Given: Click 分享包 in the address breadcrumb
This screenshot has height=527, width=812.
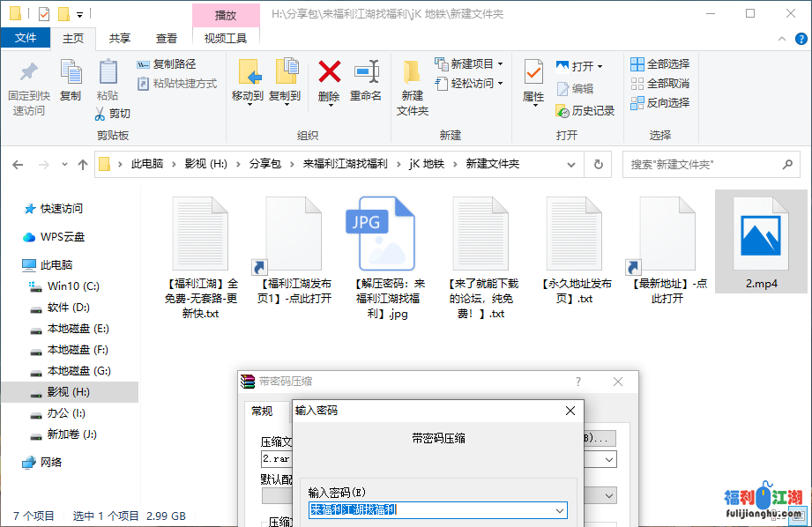Looking at the screenshot, I should pyautogui.click(x=265, y=164).
